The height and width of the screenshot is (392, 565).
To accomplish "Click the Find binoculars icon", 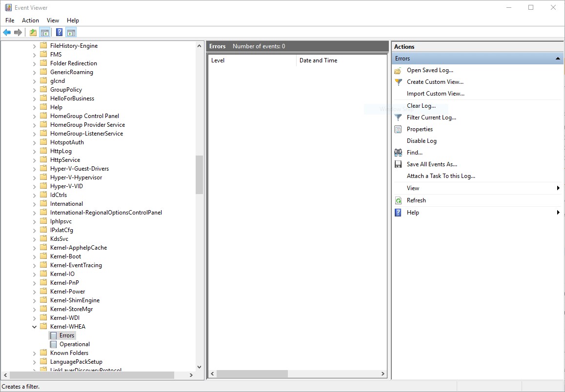I will 398,153.
